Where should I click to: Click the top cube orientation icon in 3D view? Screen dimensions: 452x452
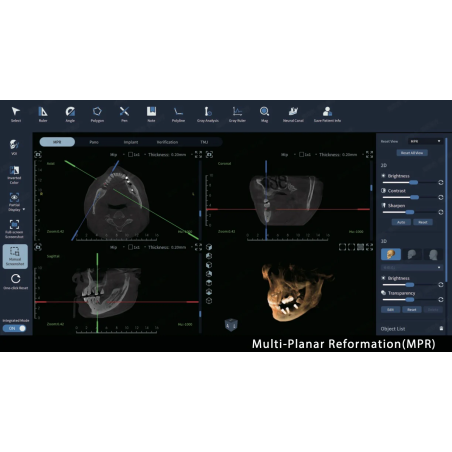[x=209, y=247]
